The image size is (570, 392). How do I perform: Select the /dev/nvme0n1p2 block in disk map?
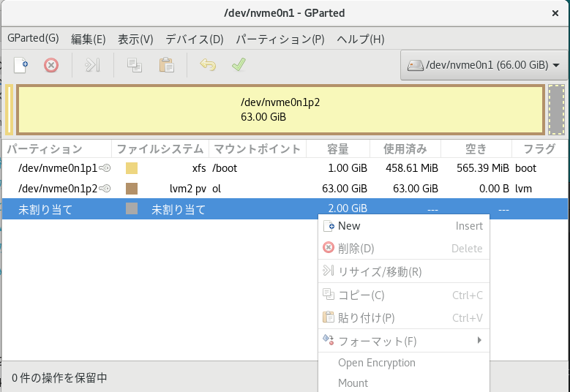pyautogui.click(x=280, y=110)
